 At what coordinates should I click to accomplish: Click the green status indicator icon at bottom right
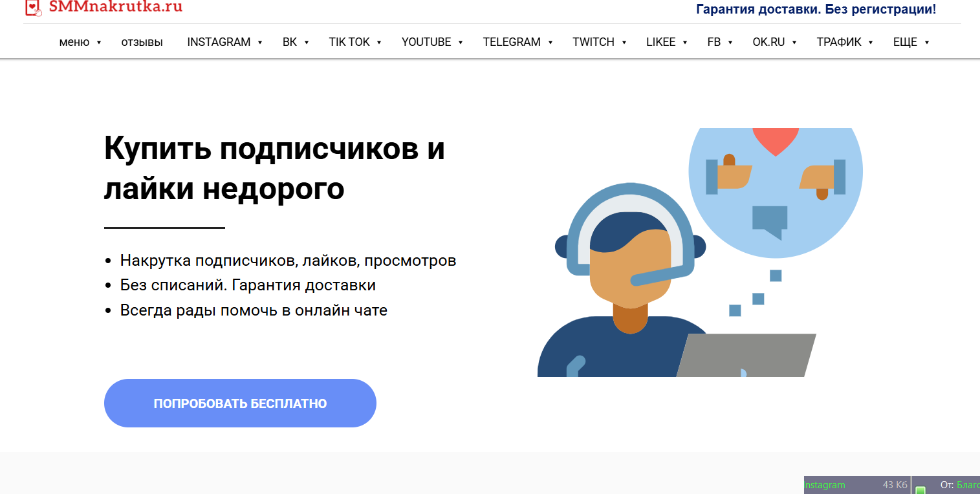tap(920, 489)
